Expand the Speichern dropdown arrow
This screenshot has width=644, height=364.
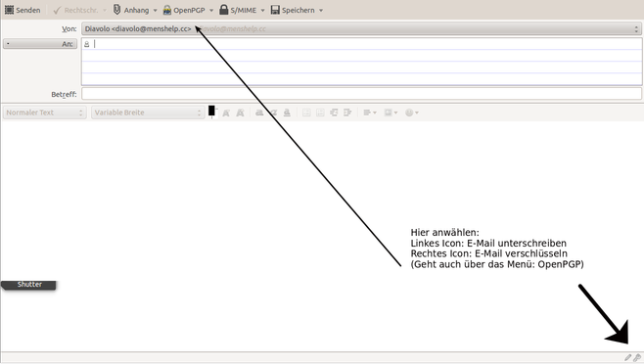coord(321,10)
